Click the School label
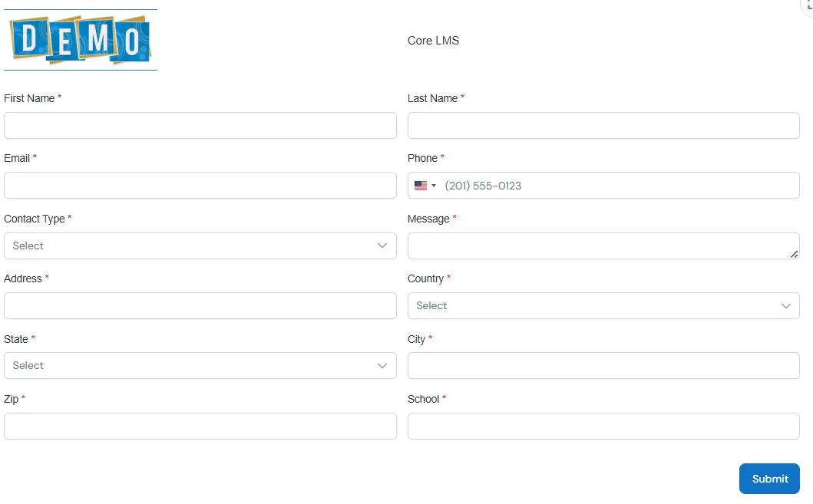 [423, 399]
